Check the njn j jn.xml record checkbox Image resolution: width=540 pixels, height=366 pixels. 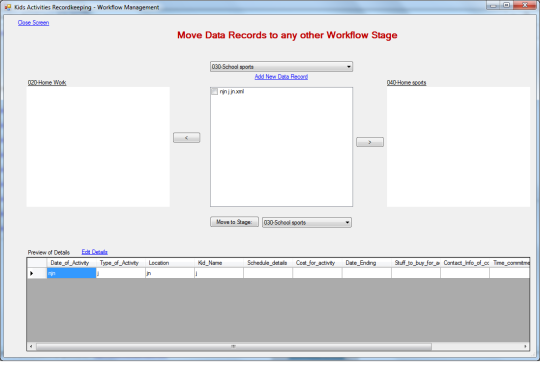214,91
